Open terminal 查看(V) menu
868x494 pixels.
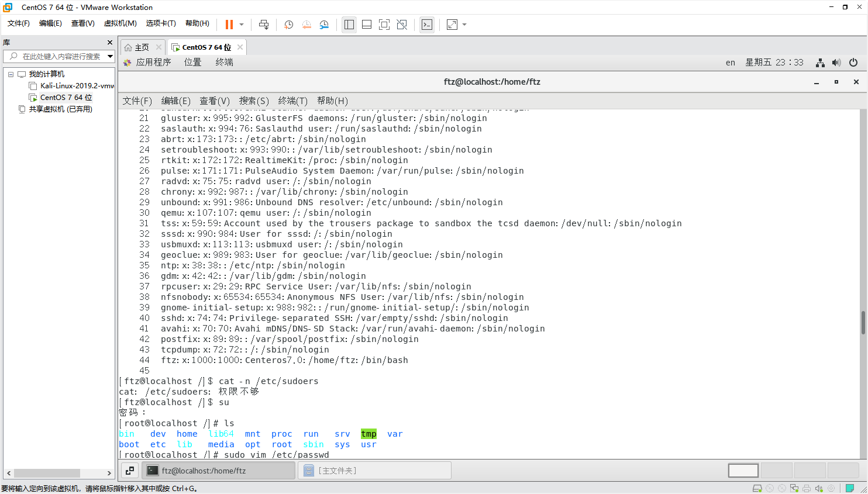215,101
